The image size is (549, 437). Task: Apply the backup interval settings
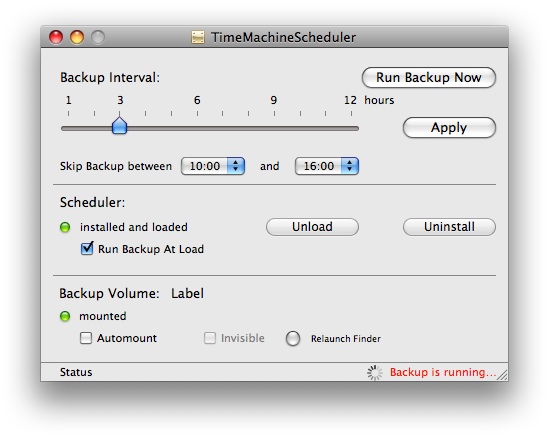pyautogui.click(x=449, y=127)
